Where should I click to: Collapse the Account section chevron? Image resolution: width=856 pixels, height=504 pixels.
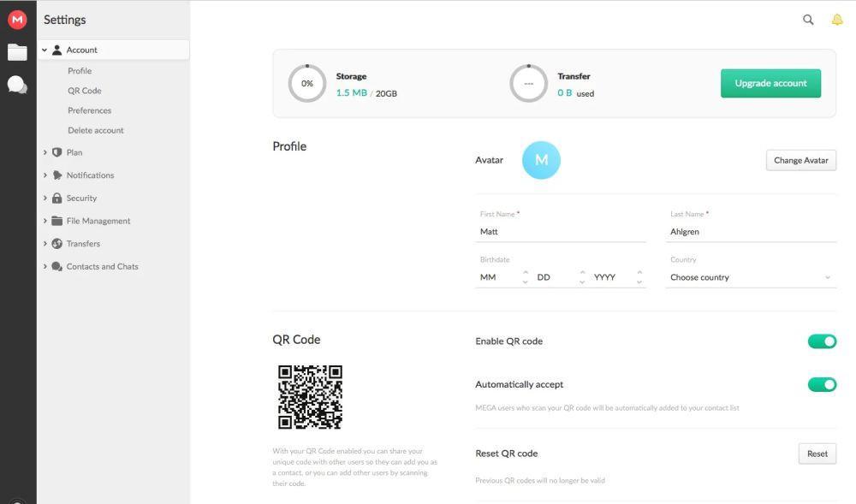pos(45,50)
